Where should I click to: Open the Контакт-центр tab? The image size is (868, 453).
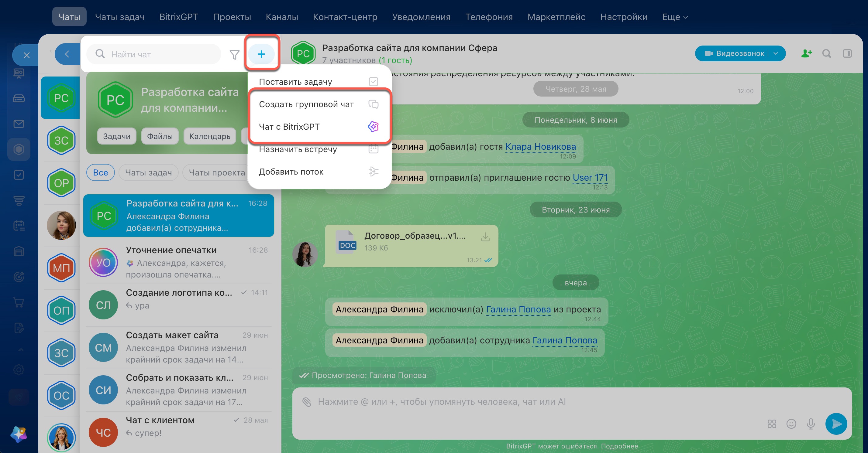pyautogui.click(x=345, y=17)
